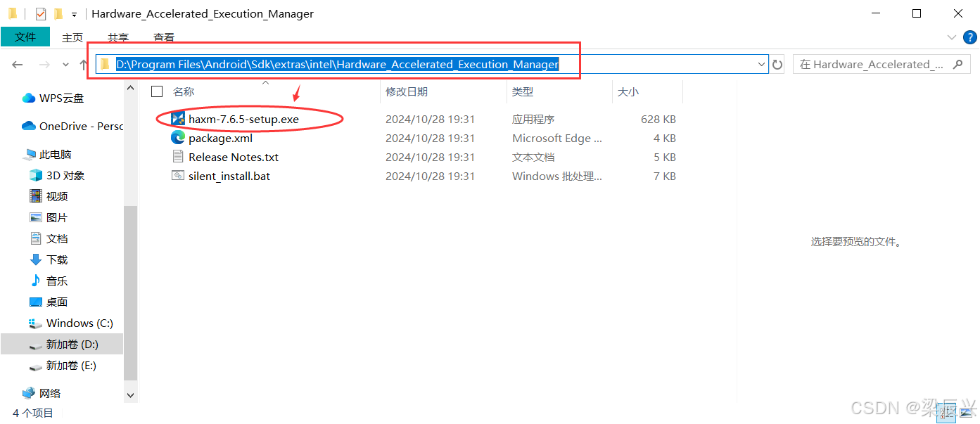
Task: Open the 共享 ribbon tab
Action: point(118,37)
